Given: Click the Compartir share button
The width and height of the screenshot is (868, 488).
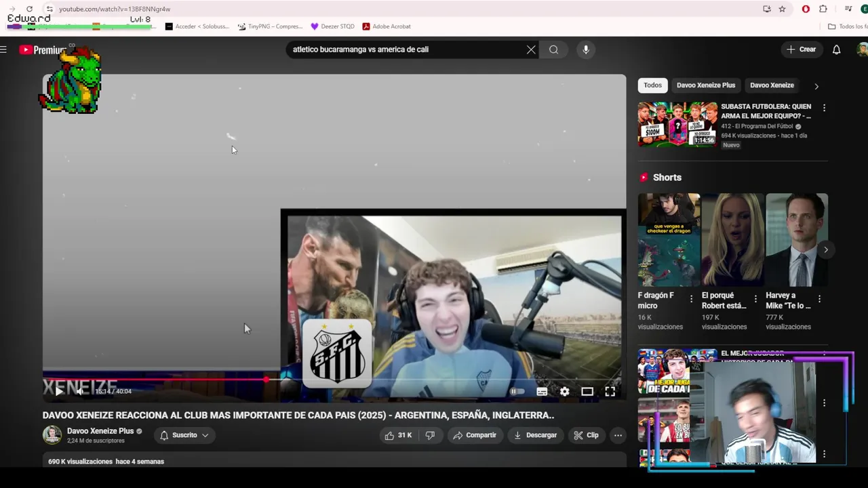Looking at the screenshot, I should pyautogui.click(x=475, y=435).
